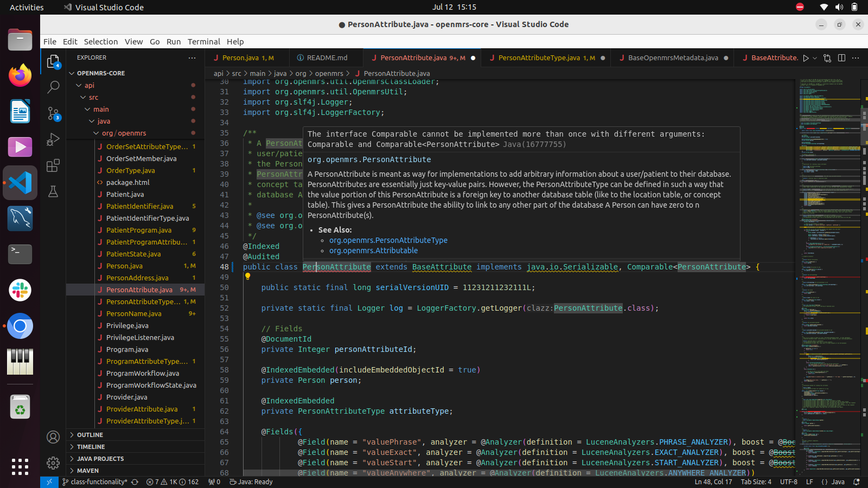Click the class-functionality branch indicator
The width and height of the screenshot is (868, 488).
[x=95, y=481]
